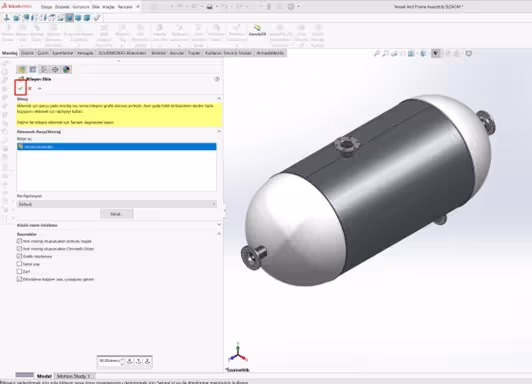Confirm with the green checkmark OK icon

coord(20,88)
